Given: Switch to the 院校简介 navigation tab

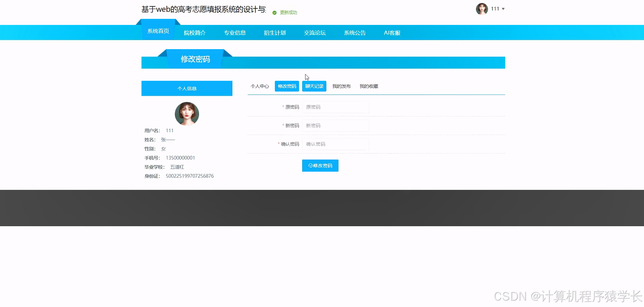Looking at the screenshot, I should (195, 33).
